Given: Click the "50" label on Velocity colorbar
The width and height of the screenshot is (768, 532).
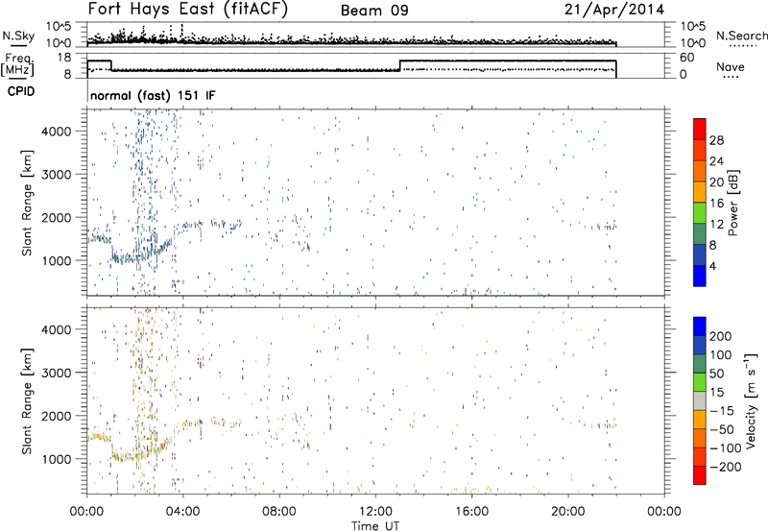Looking at the screenshot, I should pos(716,374).
